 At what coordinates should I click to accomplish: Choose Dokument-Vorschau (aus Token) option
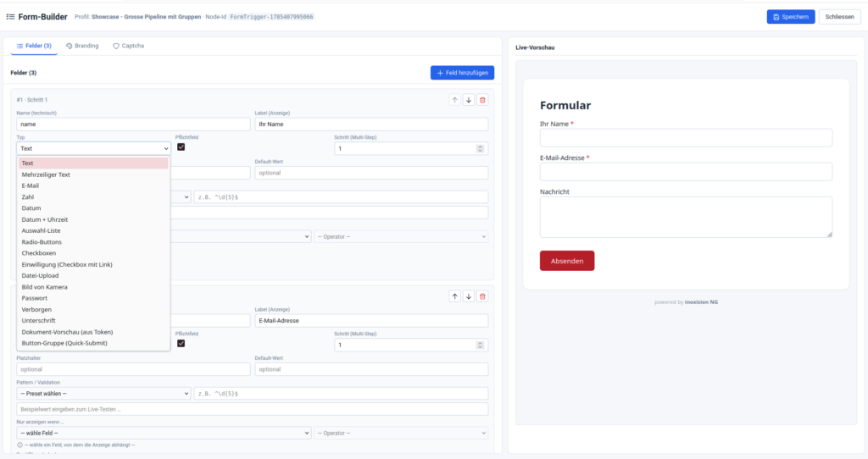coord(93,332)
